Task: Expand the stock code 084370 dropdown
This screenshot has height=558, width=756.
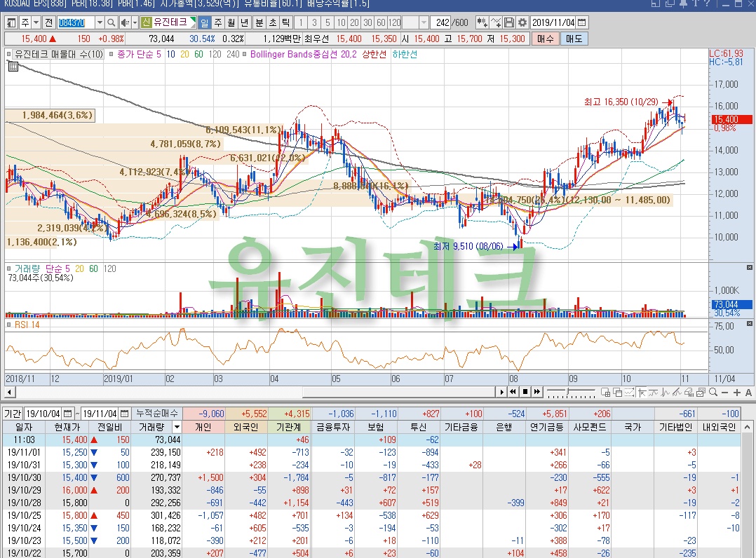Action: coord(100,22)
